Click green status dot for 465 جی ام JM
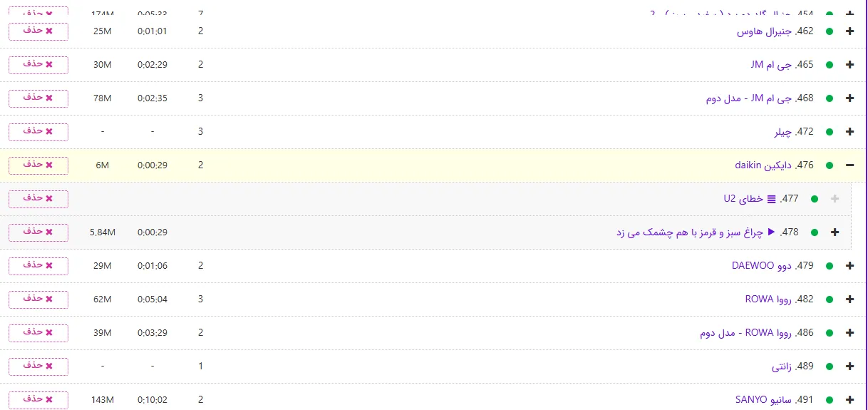The width and height of the screenshot is (868, 410). [x=829, y=65]
